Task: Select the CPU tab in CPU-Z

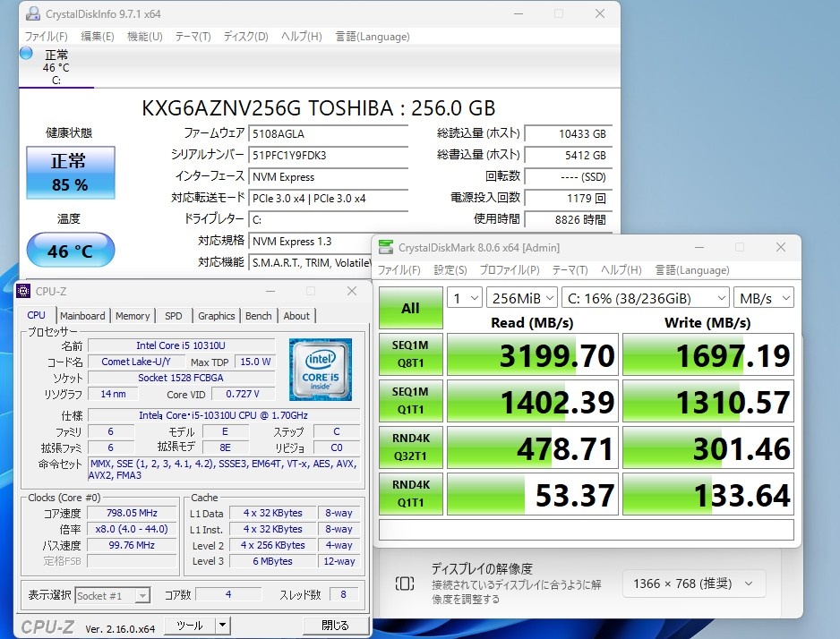Action: coord(36,315)
